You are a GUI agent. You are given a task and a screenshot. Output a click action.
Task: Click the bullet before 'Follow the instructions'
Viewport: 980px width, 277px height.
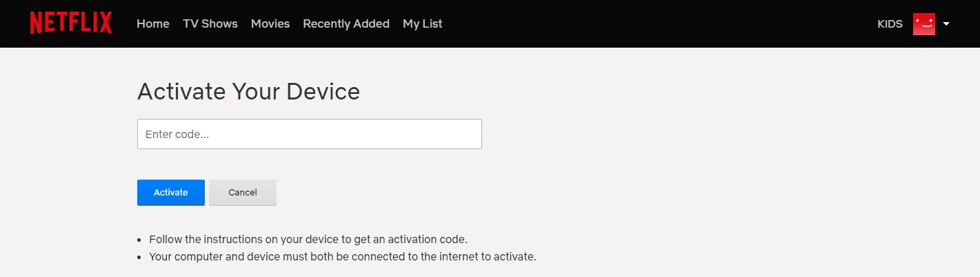140,240
